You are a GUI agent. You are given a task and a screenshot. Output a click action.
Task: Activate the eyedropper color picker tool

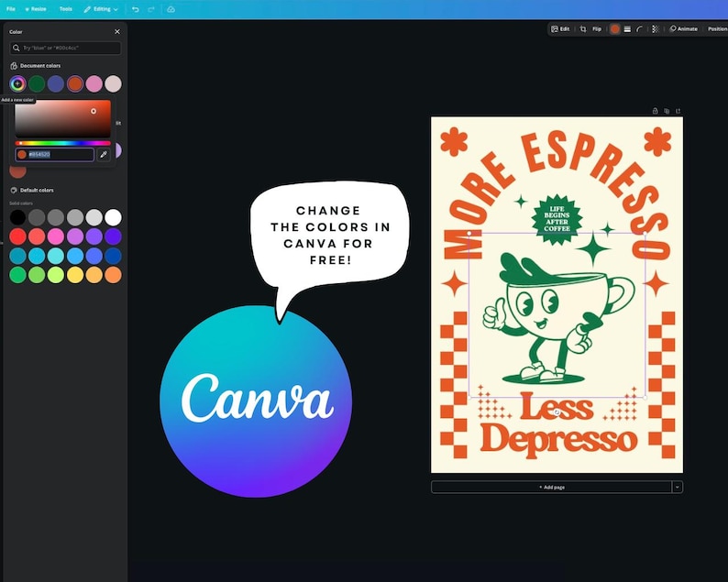pyautogui.click(x=104, y=155)
